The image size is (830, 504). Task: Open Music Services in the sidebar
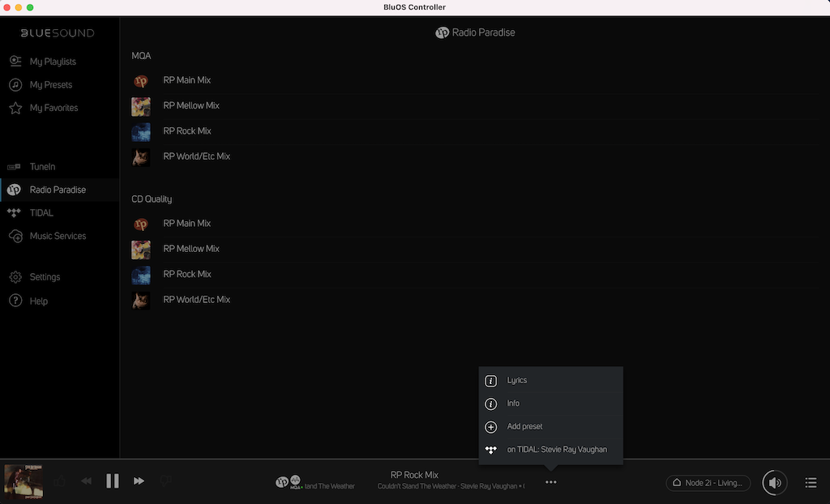click(x=59, y=236)
